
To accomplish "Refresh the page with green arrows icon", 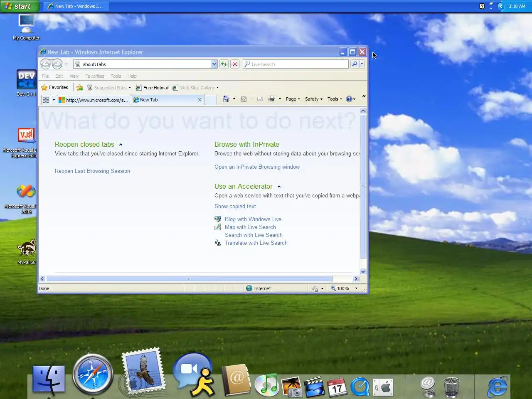I will (x=224, y=64).
